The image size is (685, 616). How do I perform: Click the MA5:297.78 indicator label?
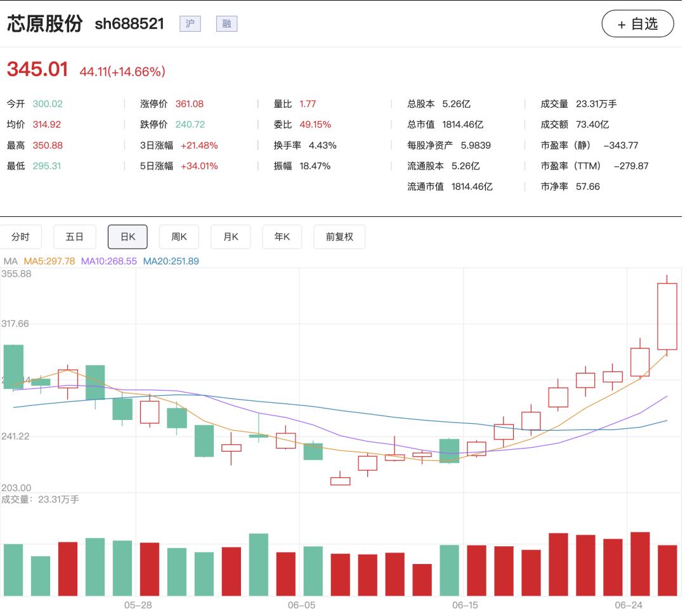coord(49,261)
